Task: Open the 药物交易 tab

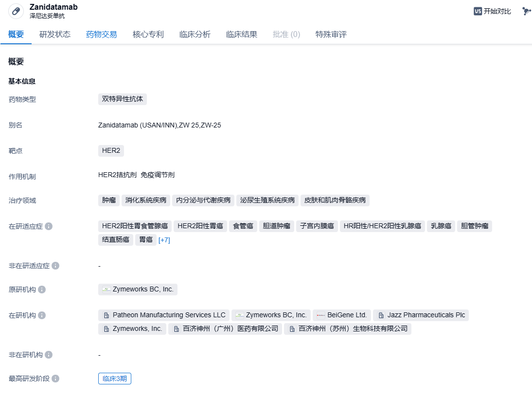Action: point(102,35)
